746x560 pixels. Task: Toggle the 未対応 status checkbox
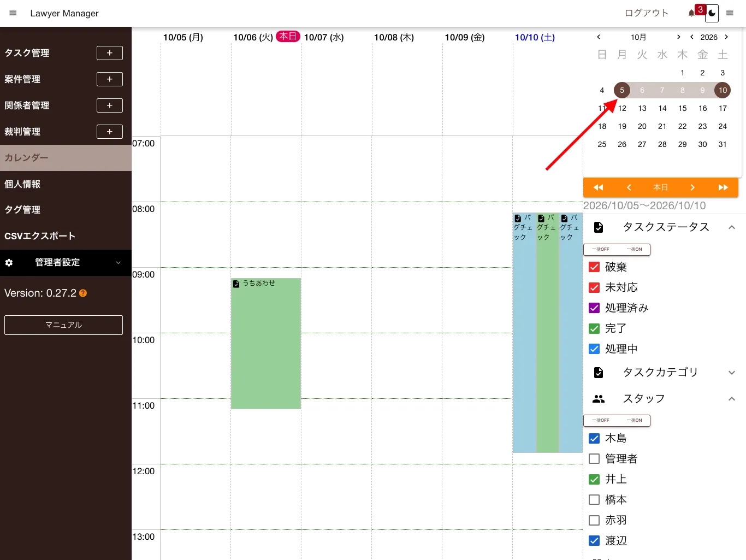(594, 287)
